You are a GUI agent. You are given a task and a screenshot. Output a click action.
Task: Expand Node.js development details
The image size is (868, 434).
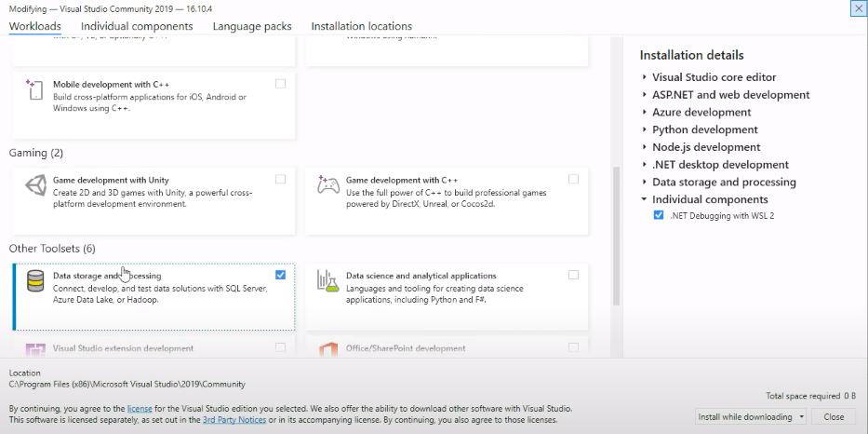tap(645, 147)
